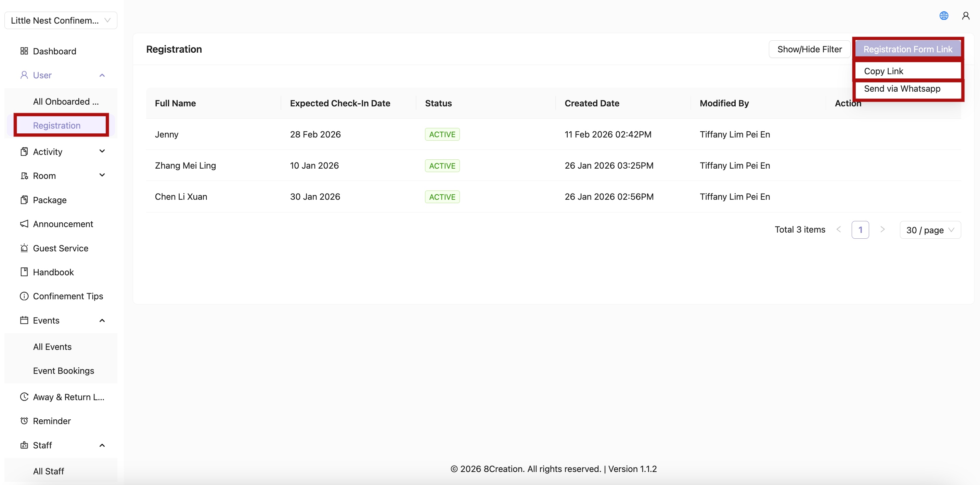Click the globe language icon
This screenshot has height=485, width=980.
(x=944, y=16)
